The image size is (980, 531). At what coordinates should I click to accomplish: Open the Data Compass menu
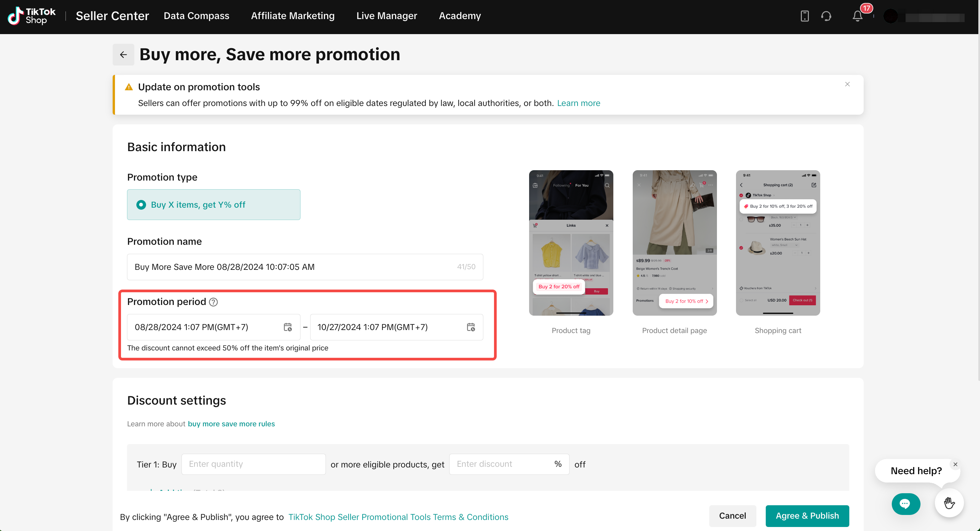[x=196, y=16]
